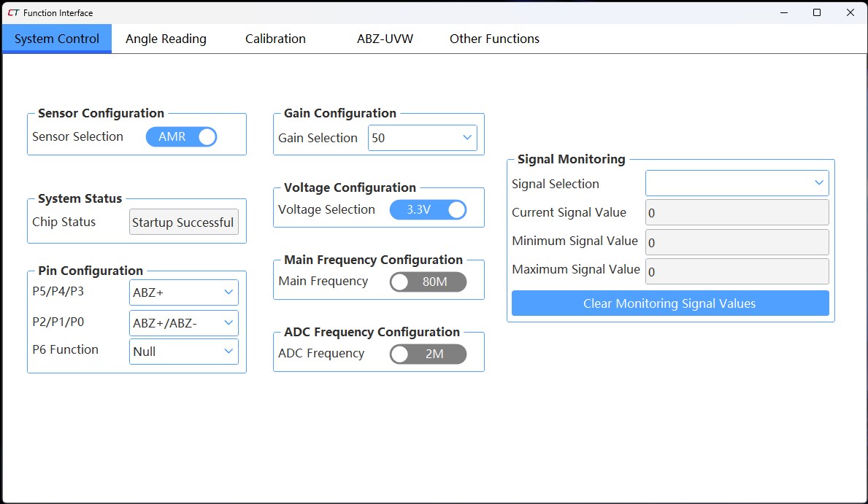Expand the P6 Function dropdown
Image resolution: width=868 pixels, height=504 pixels.
tap(183, 352)
